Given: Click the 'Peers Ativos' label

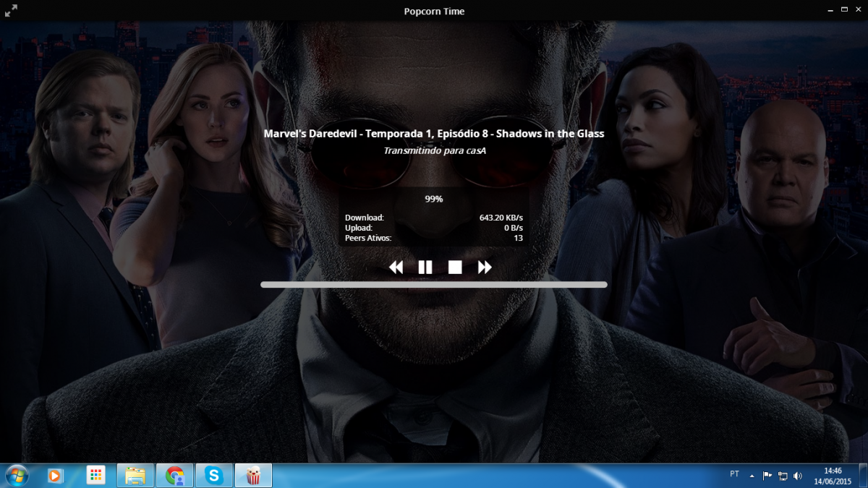Looking at the screenshot, I should click(x=368, y=238).
